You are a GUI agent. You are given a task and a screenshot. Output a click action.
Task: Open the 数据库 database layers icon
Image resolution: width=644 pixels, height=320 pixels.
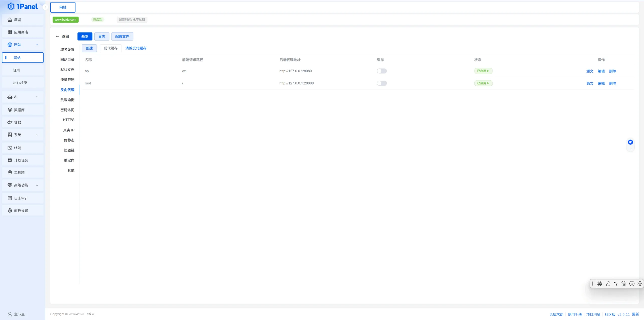click(x=10, y=110)
